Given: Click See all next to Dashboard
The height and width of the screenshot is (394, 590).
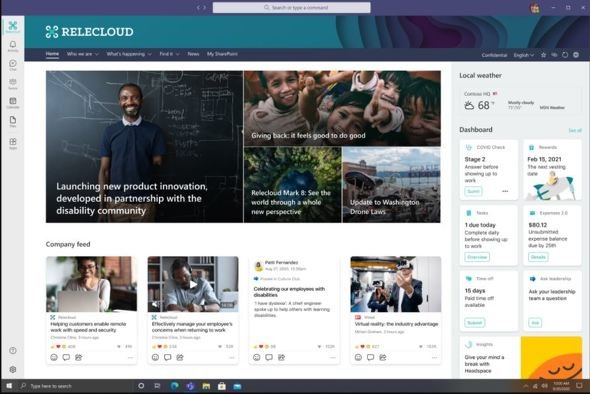Looking at the screenshot, I should pyautogui.click(x=575, y=130).
